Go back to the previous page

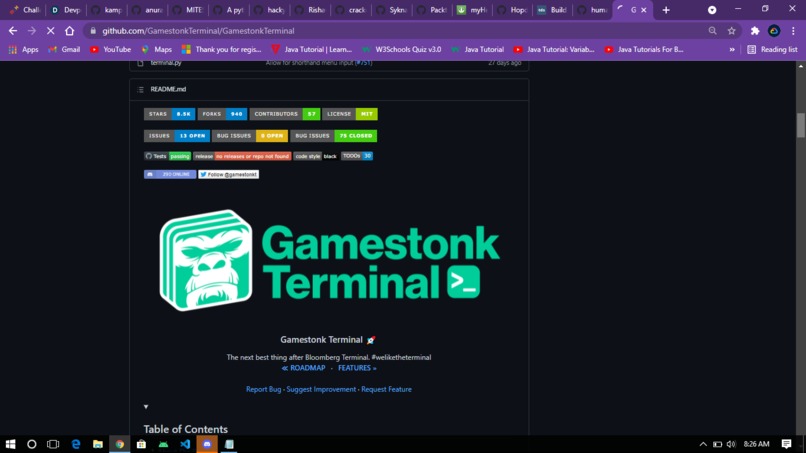[13, 31]
